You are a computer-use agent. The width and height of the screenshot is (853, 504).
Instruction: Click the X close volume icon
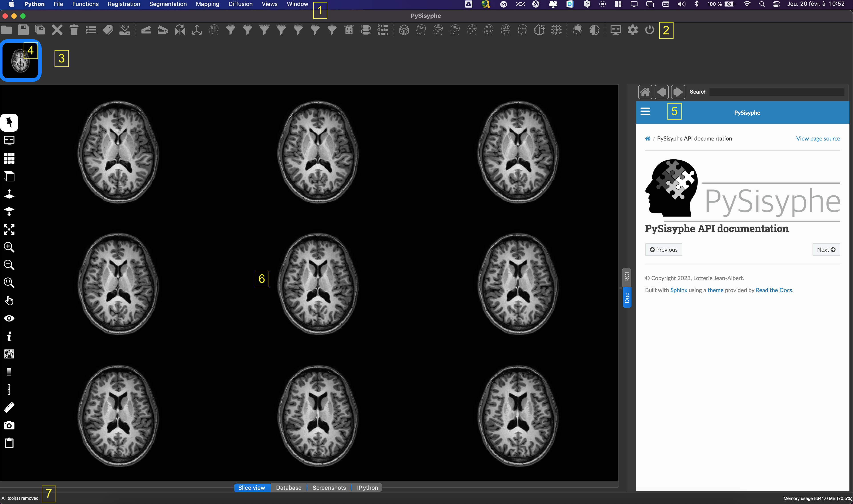click(x=57, y=30)
